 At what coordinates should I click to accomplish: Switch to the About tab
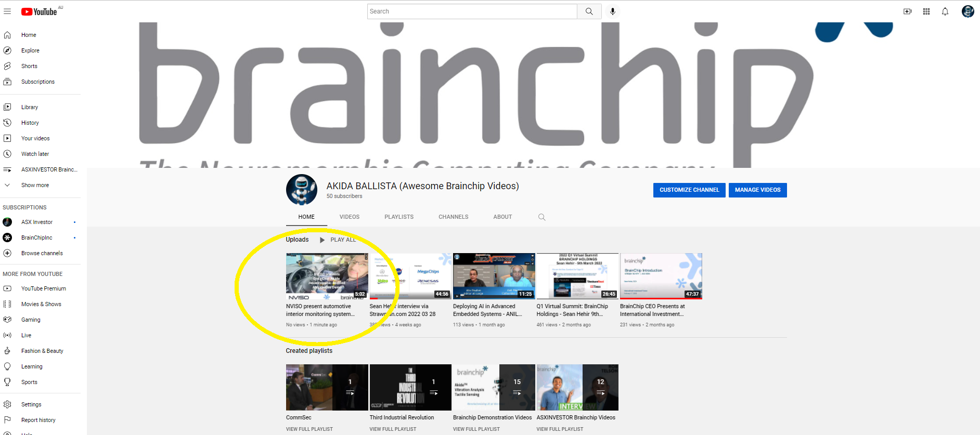502,217
